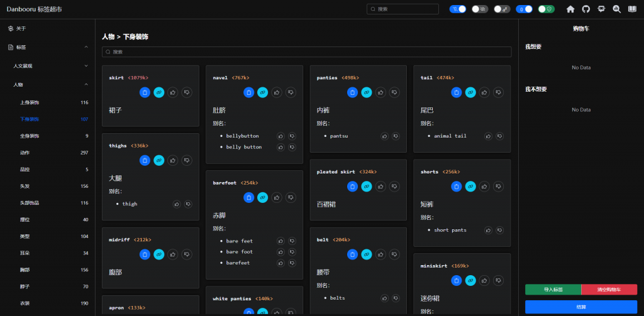Thumbs up the short pants alias
The height and width of the screenshot is (316, 644).
(488, 230)
